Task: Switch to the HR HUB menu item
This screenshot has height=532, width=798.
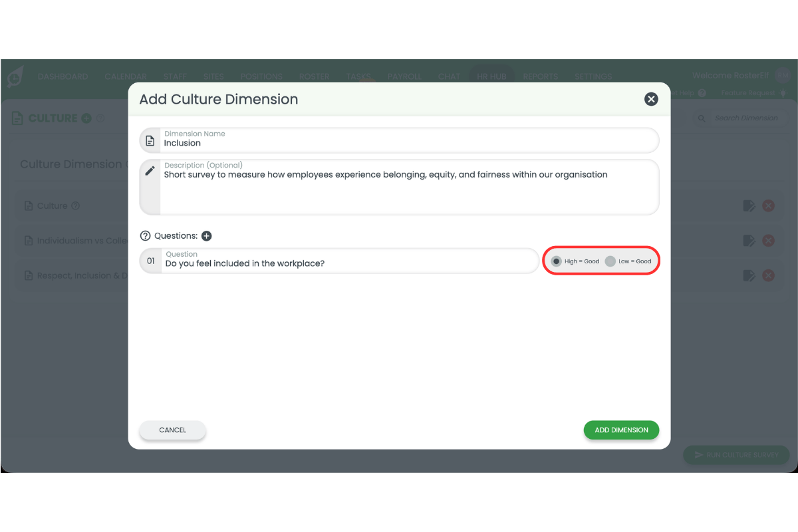Action: (491, 76)
